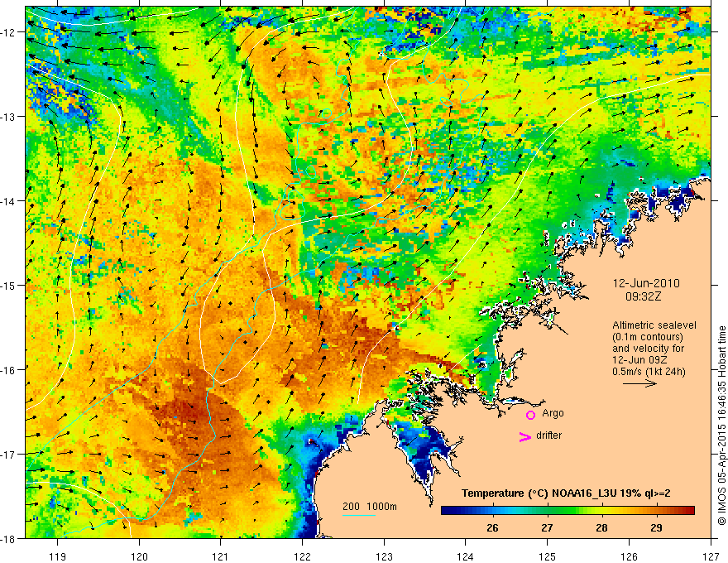Click the 27 value on temperature scale

click(547, 528)
